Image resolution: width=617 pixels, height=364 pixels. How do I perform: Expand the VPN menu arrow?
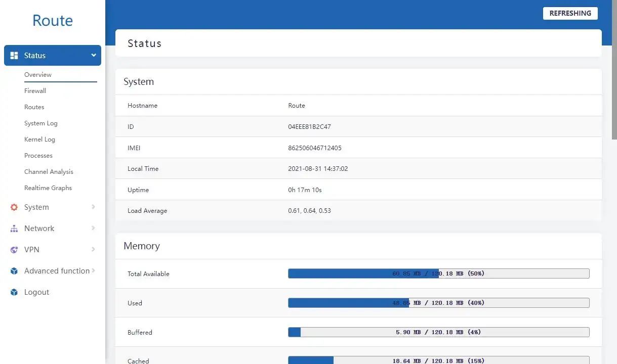pos(93,249)
